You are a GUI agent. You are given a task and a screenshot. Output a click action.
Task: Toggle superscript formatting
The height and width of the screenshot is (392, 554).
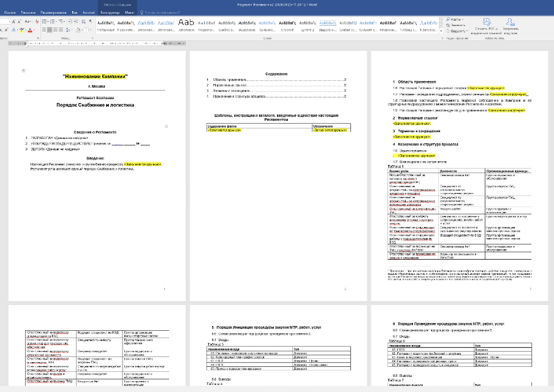click(5, 29)
